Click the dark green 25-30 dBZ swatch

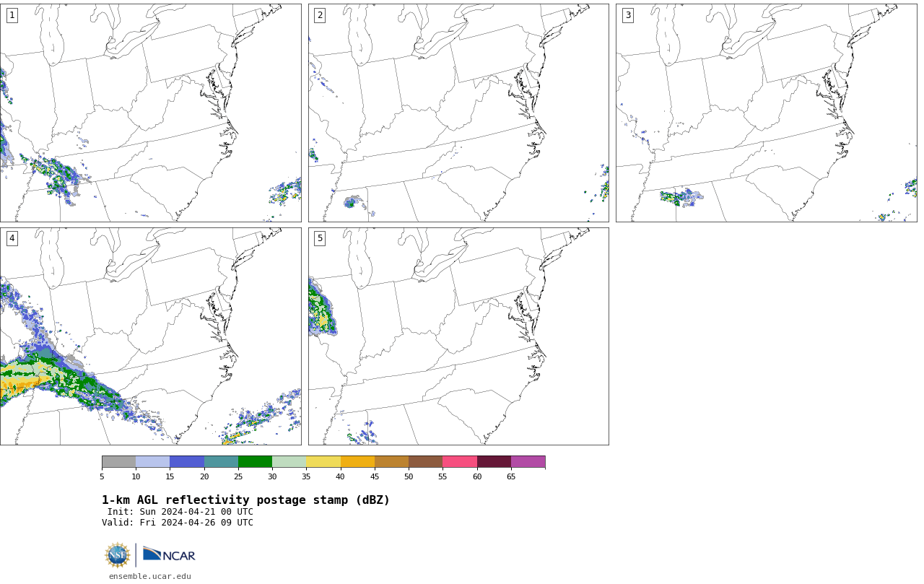click(255, 462)
